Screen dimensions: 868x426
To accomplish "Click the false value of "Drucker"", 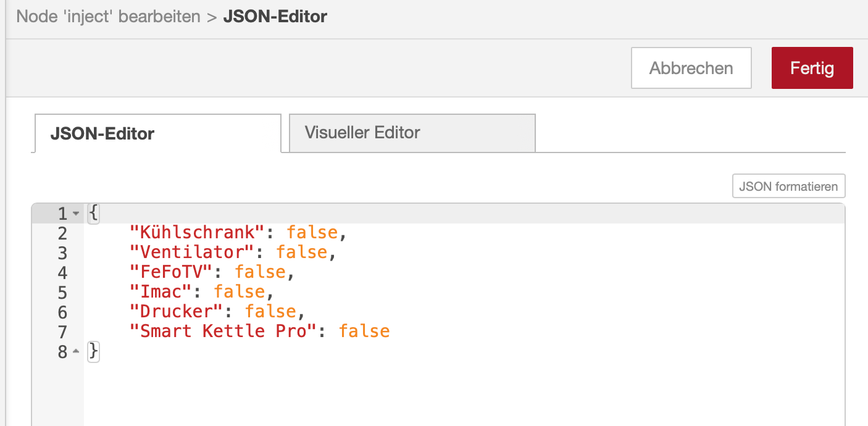I will (270, 312).
